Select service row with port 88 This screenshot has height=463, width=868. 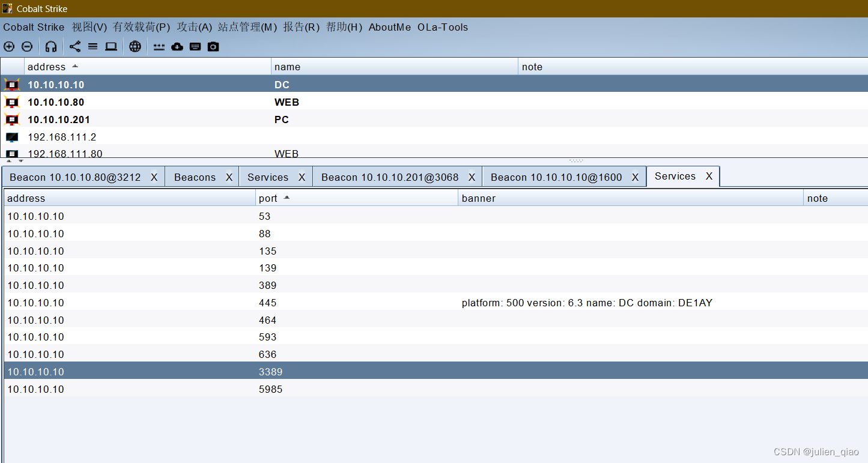(436, 234)
